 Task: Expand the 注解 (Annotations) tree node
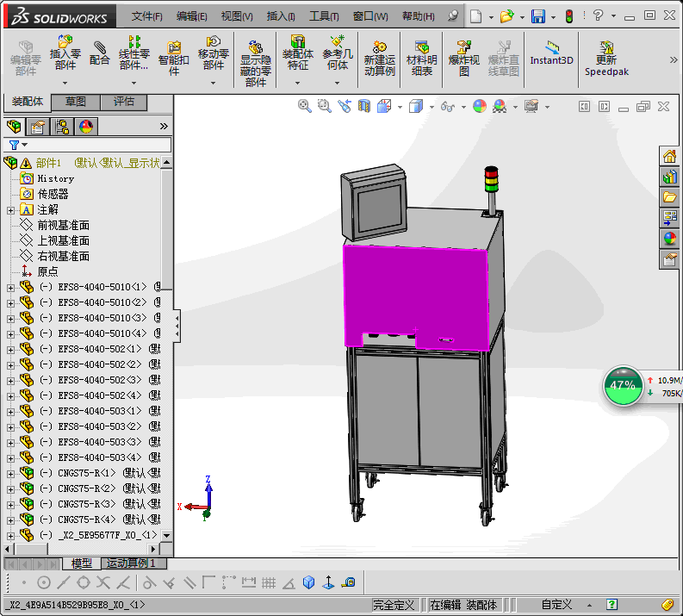tap(10, 210)
